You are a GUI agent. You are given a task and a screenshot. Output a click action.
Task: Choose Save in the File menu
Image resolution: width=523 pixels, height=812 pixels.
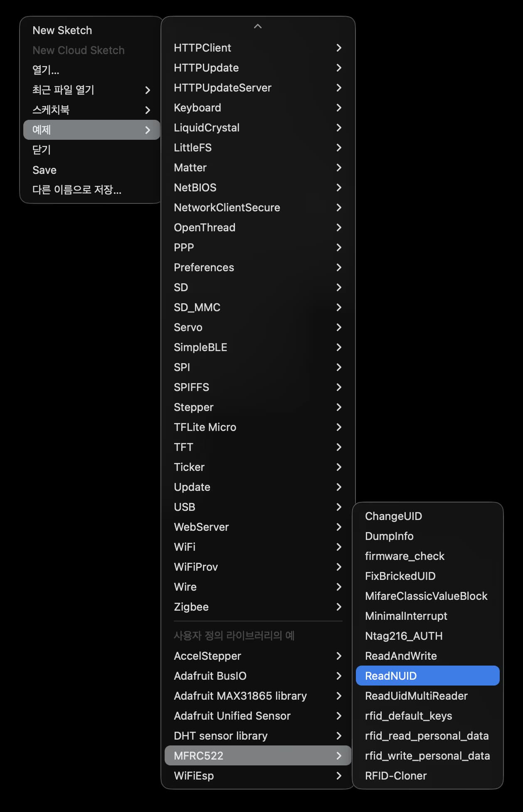coord(44,170)
